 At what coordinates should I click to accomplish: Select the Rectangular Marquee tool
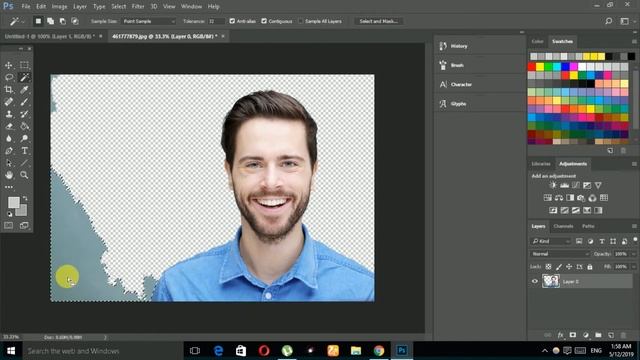click(24, 65)
